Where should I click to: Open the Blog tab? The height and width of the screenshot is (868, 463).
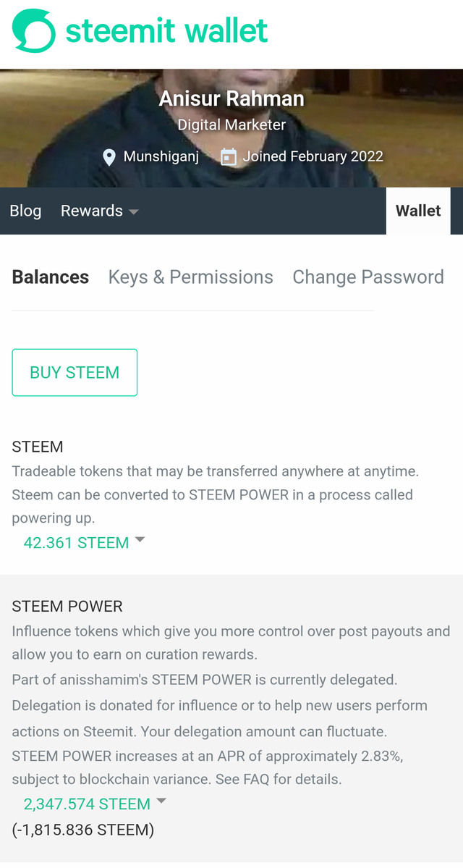[25, 211]
